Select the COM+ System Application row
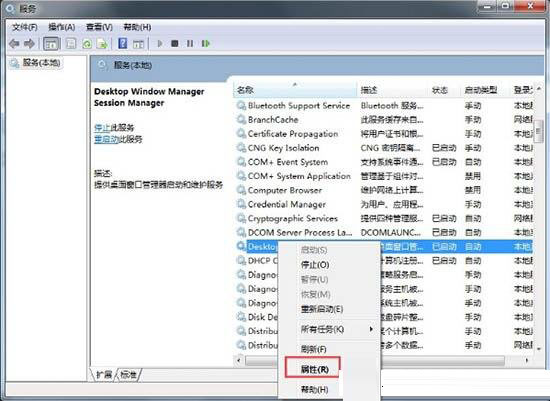The width and height of the screenshot is (550, 401). [x=385, y=176]
